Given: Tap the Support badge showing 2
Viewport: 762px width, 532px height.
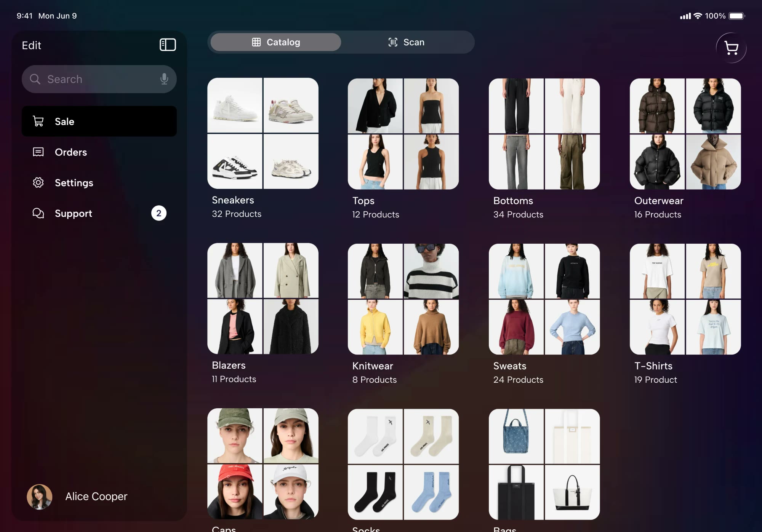Looking at the screenshot, I should [159, 213].
